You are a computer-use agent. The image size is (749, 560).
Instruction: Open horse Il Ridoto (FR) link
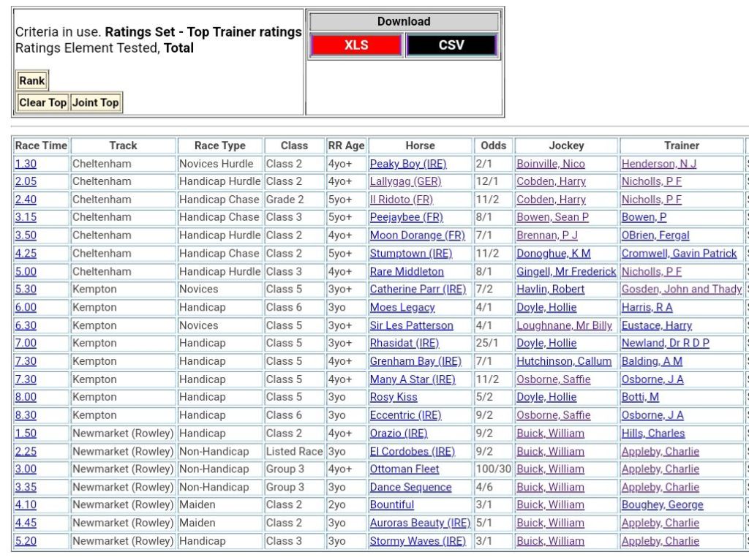coord(401,200)
